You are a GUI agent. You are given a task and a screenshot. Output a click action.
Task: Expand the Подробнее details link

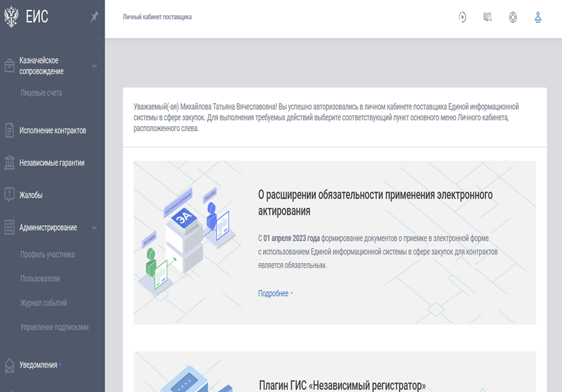point(275,294)
